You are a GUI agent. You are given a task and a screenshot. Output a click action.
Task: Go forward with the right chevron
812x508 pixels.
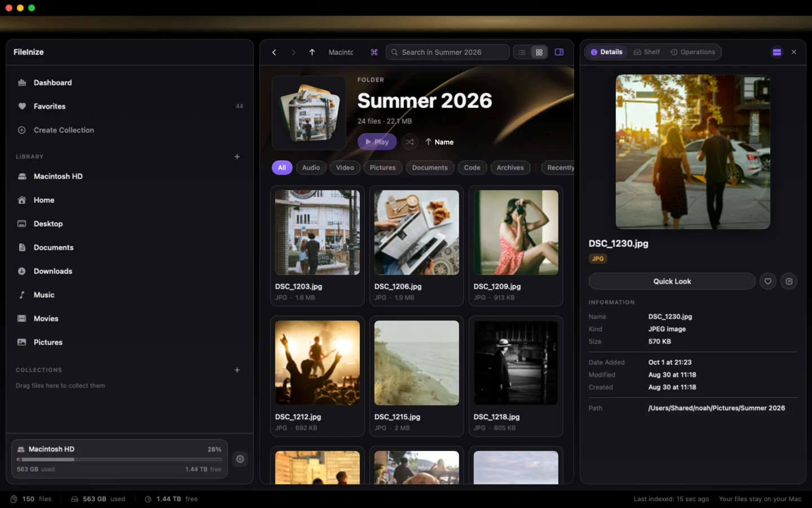coord(293,52)
